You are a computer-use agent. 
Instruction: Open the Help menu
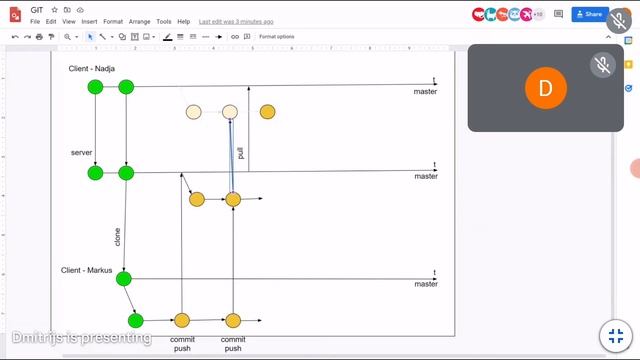pos(183,22)
